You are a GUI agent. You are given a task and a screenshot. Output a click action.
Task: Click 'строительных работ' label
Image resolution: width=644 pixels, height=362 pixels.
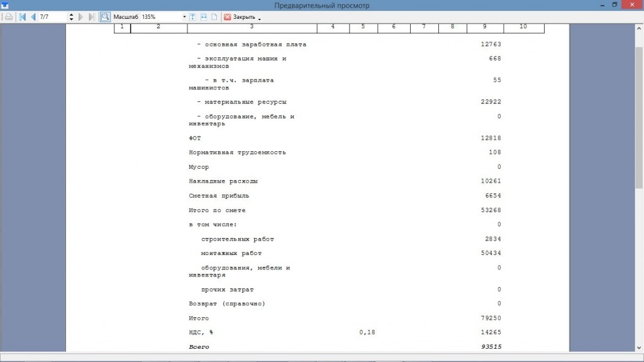tap(237, 239)
